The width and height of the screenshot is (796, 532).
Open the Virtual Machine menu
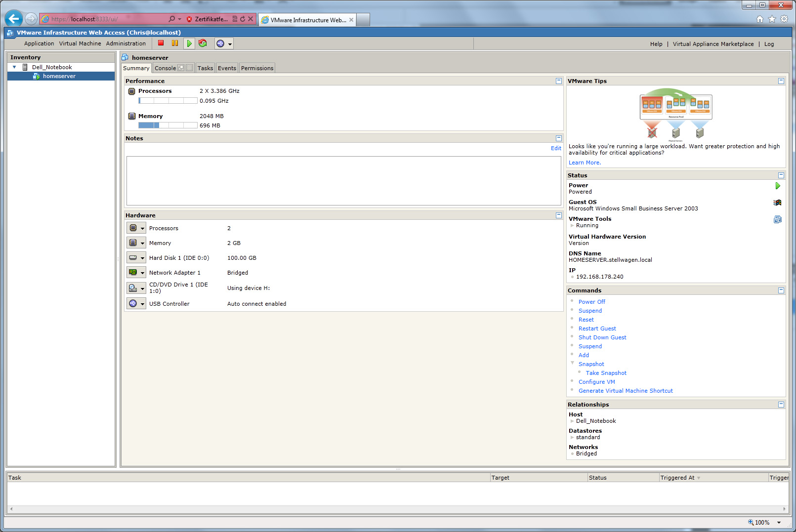pyautogui.click(x=80, y=43)
